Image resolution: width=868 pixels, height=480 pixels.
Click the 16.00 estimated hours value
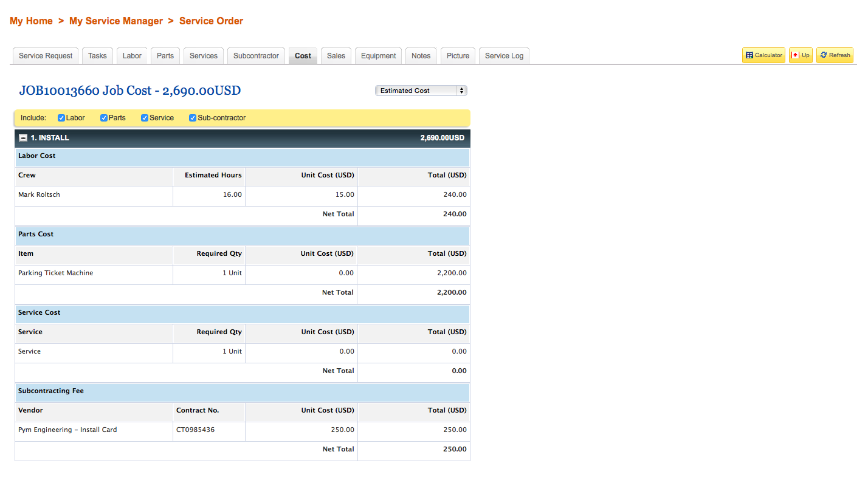(x=232, y=194)
